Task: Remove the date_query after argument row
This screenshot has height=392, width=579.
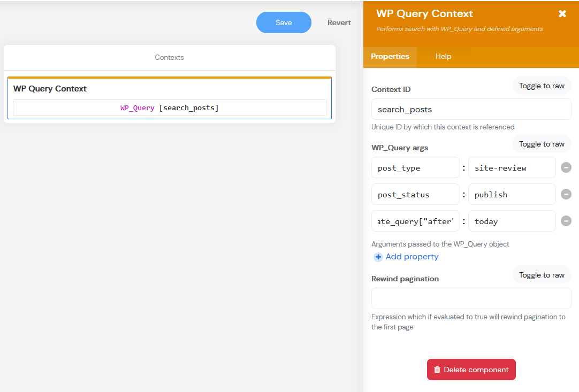Action: click(x=566, y=221)
